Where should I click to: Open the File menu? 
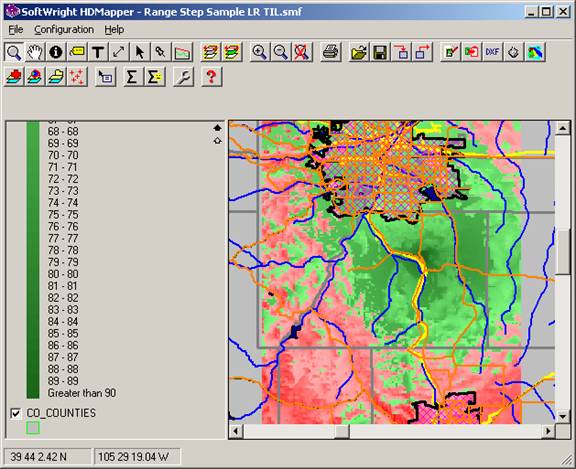tap(16, 29)
